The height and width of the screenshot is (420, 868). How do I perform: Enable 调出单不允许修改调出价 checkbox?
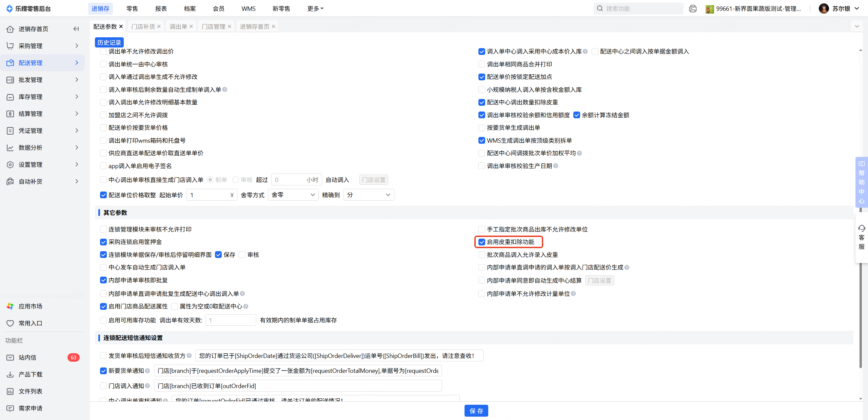click(103, 52)
